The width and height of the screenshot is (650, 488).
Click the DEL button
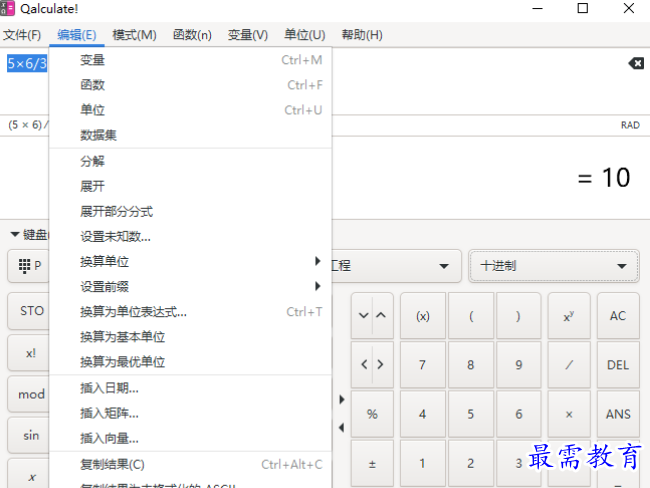tap(618, 365)
